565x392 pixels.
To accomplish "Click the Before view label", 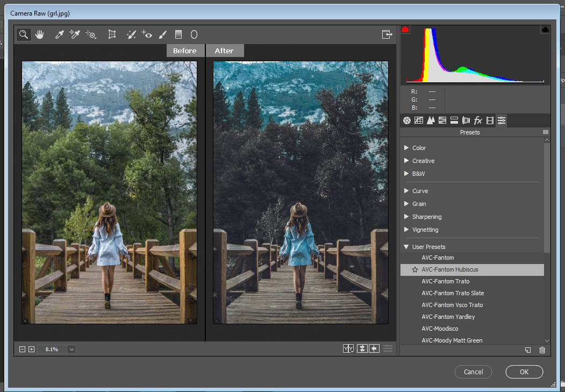I will [x=184, y=51].
